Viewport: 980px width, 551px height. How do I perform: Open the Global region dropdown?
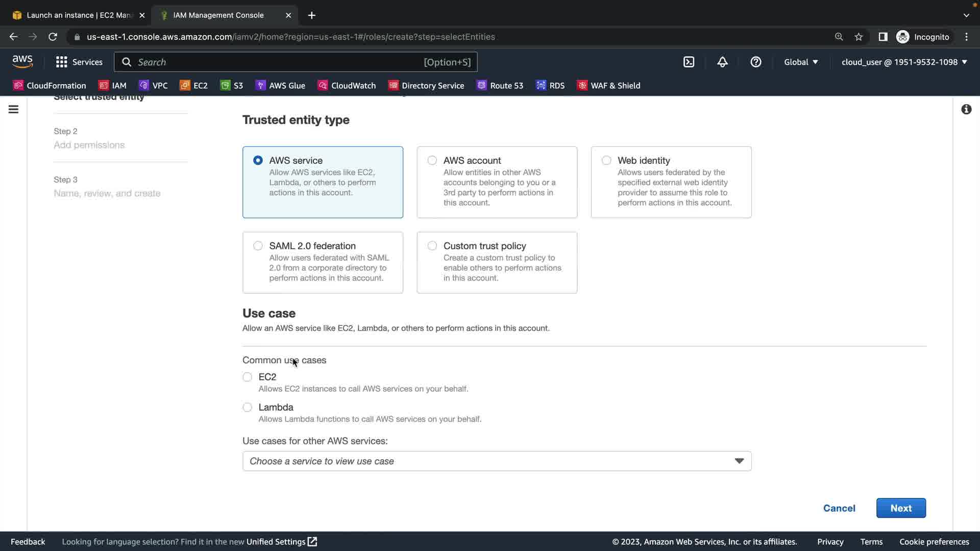tap(801, 62)
